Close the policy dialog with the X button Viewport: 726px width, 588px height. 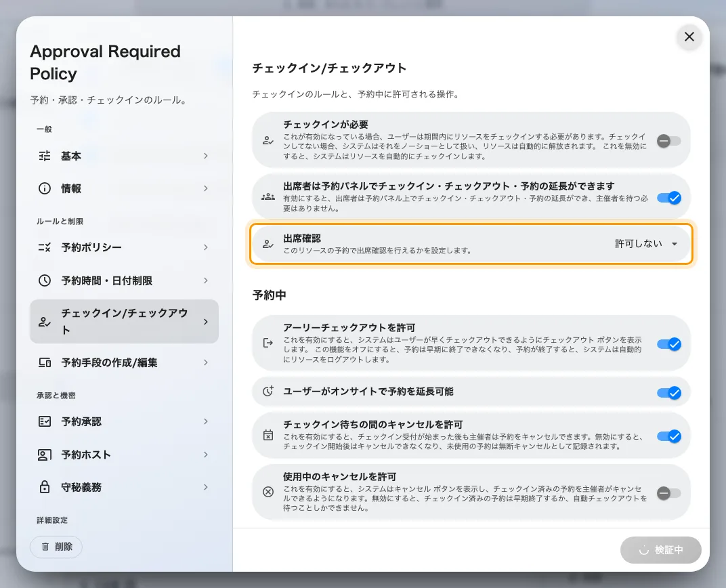pos(689,37)
